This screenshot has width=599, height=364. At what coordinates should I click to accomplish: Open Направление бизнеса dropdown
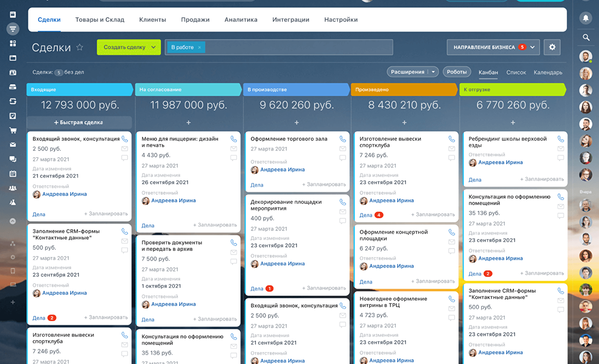coord(493,47)
